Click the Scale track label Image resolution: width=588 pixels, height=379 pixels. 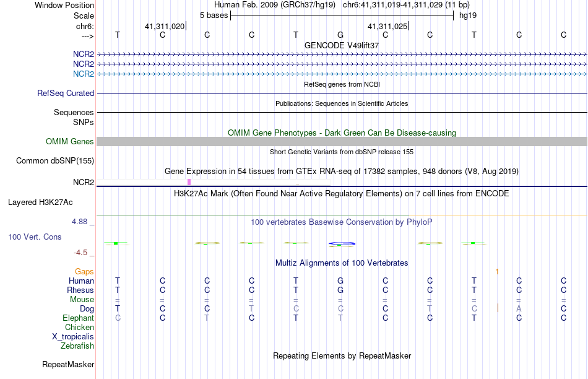84,15
